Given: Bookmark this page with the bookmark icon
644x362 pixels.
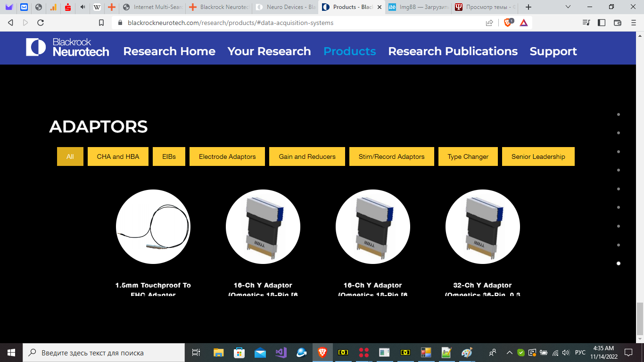Looking at the screenshot, I should [x=101, y=23].
